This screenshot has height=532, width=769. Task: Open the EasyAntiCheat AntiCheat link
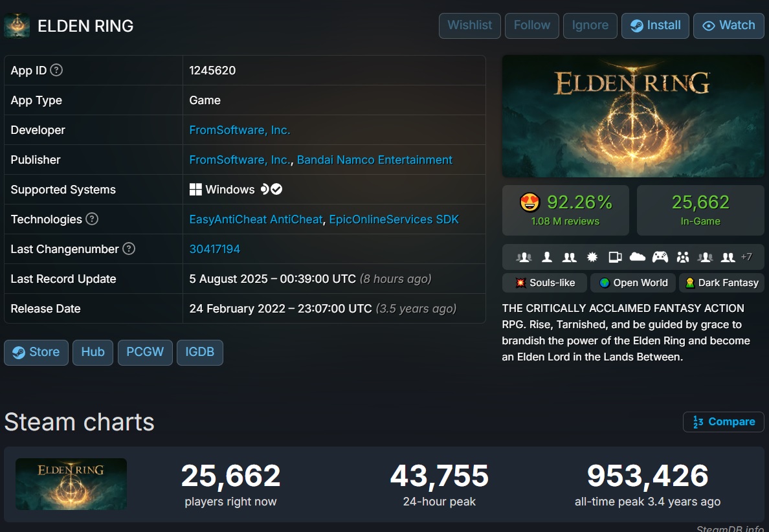tap(256, 219)
